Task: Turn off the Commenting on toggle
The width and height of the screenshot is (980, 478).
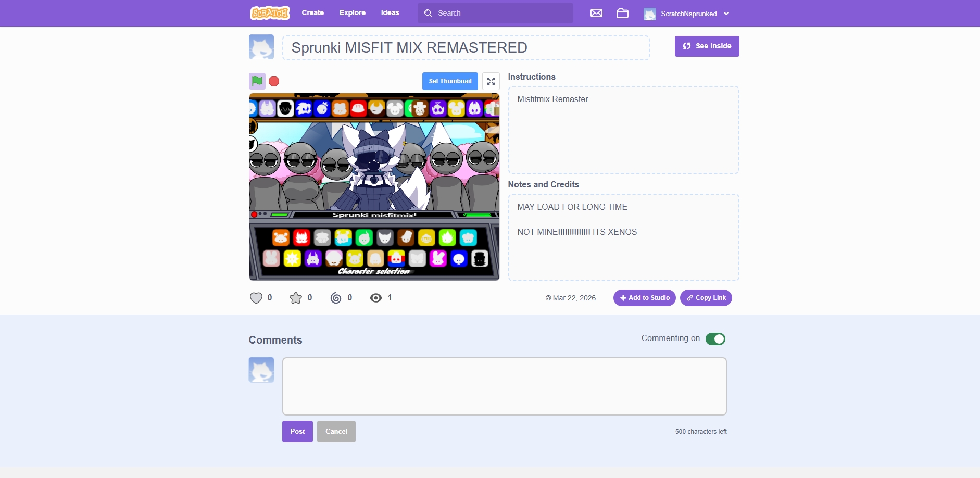Action: point(715,339)
